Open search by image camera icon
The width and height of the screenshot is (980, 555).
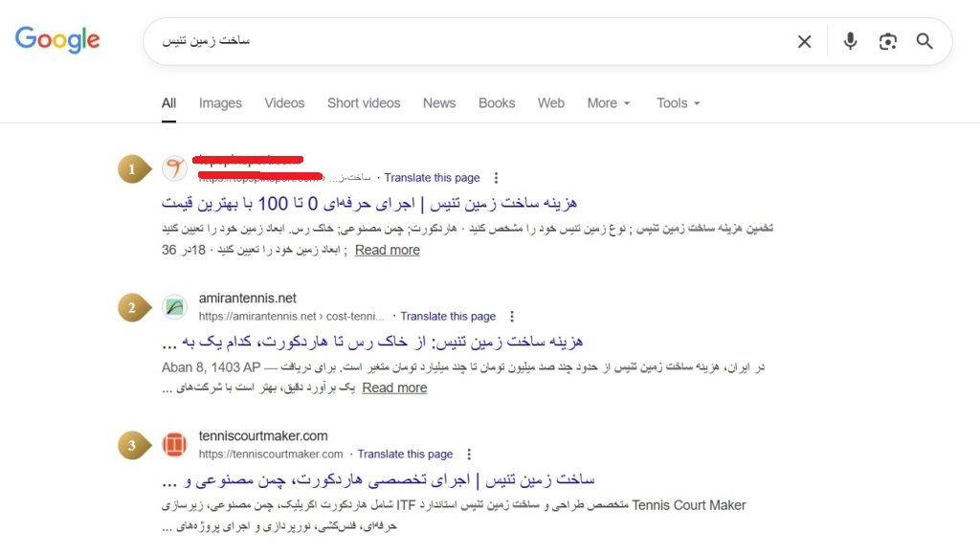887,41
